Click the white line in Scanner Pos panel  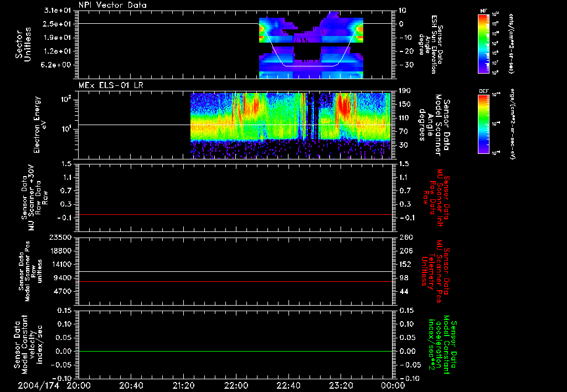coord(235,272)
